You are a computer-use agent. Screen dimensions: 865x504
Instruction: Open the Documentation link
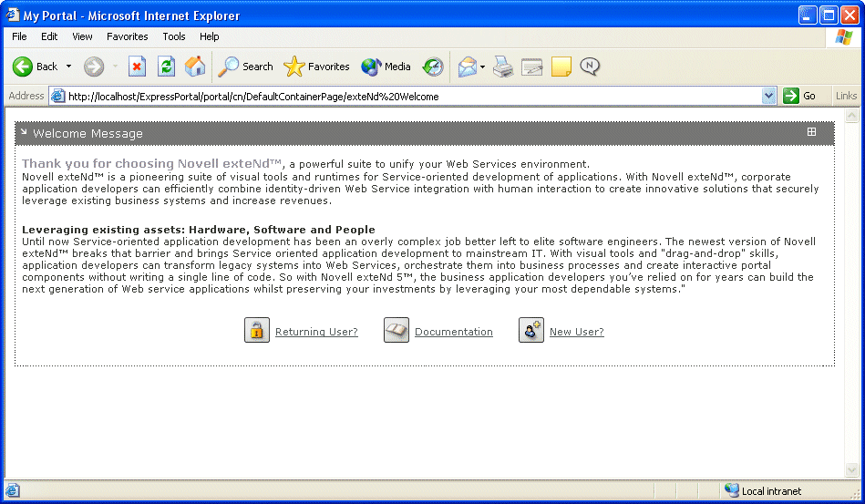(x=453, y=332)
